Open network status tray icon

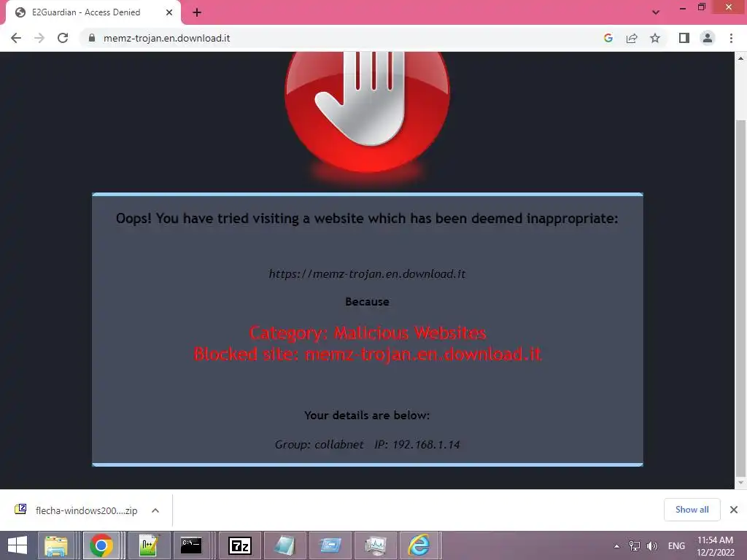click(635, 545)
